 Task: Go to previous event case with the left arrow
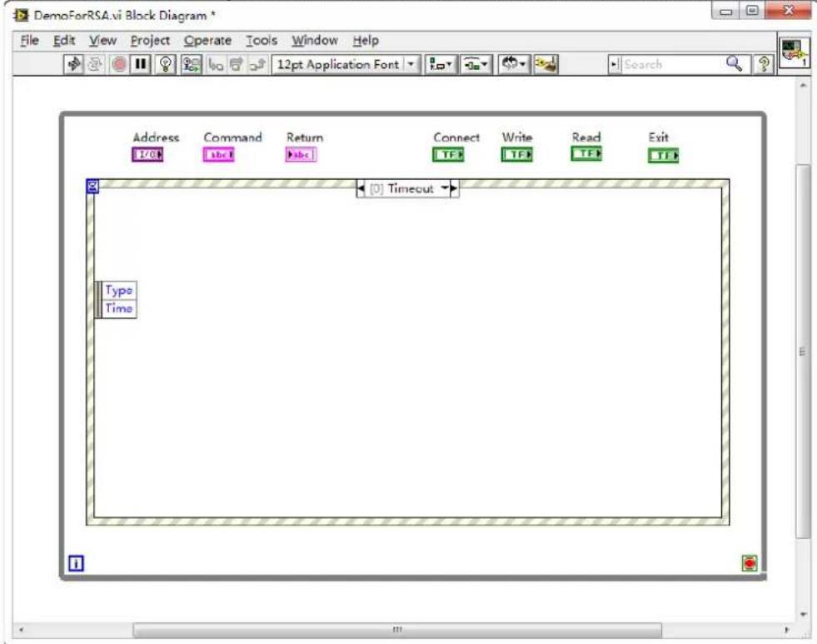click(x=361, y=188)
